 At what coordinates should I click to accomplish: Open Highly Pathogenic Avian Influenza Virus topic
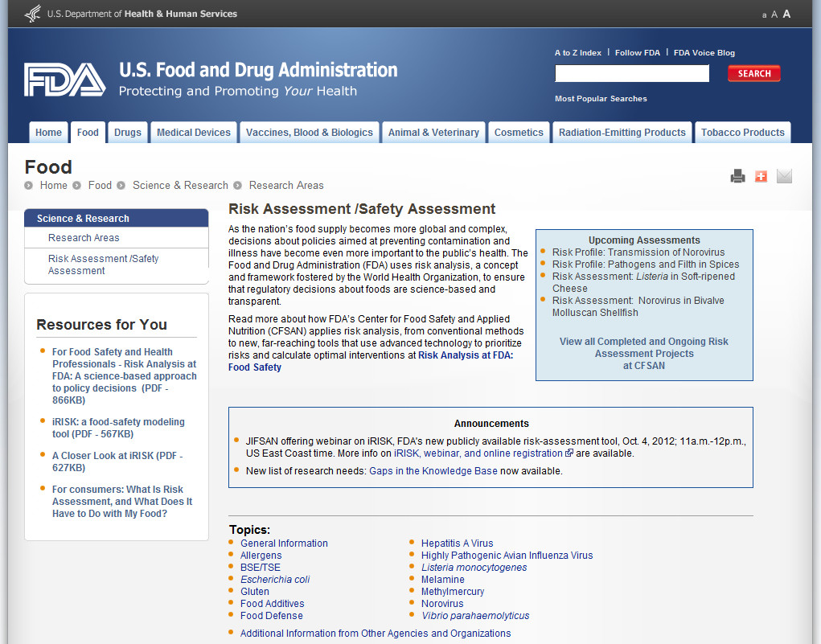tap(507, 556)
